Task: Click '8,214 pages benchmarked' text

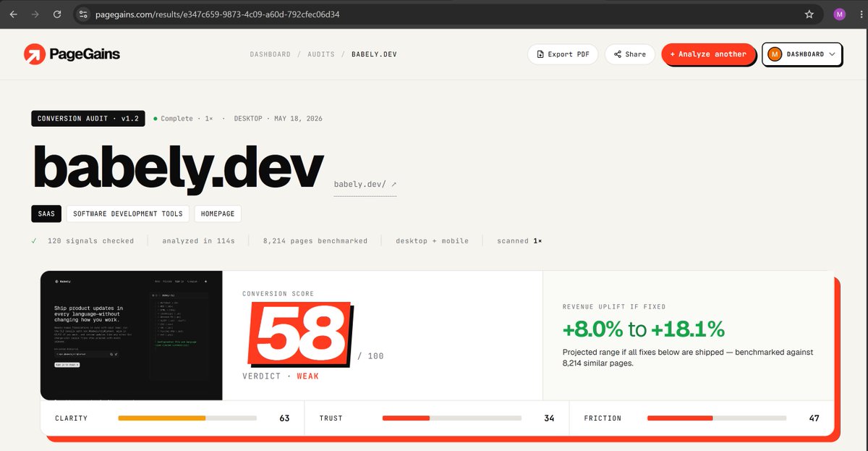Action: point(315,240)
